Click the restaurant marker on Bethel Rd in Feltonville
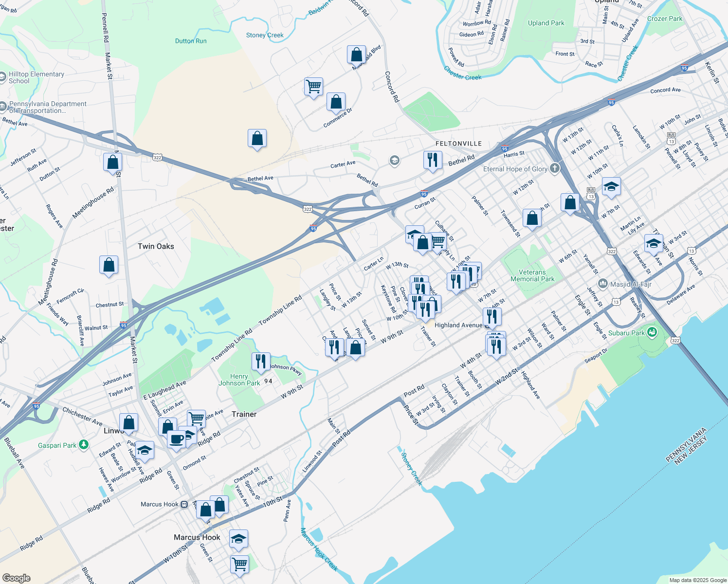The width and height of the screenshot is (728, 584). pos(433,160)
